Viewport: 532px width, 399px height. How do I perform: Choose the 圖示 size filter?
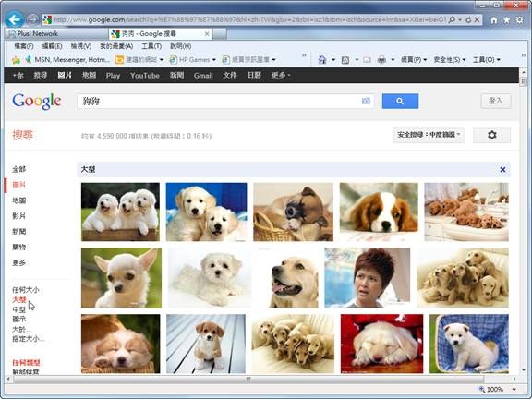19,319
